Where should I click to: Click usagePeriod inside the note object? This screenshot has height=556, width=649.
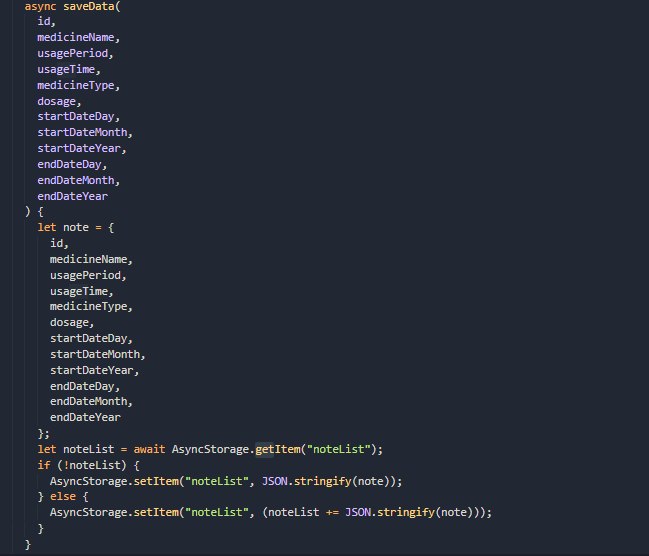click(x=85, y=275)
